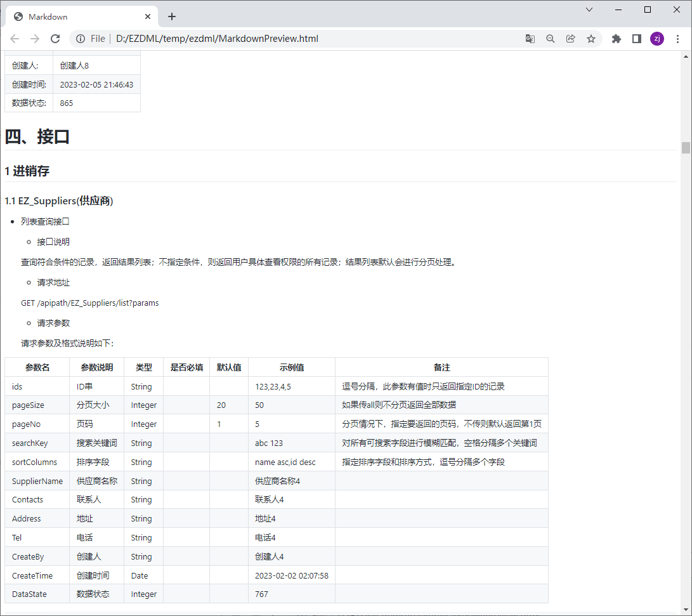
Task: Click the CreateTime parameter cell
Action: (37, 575)
